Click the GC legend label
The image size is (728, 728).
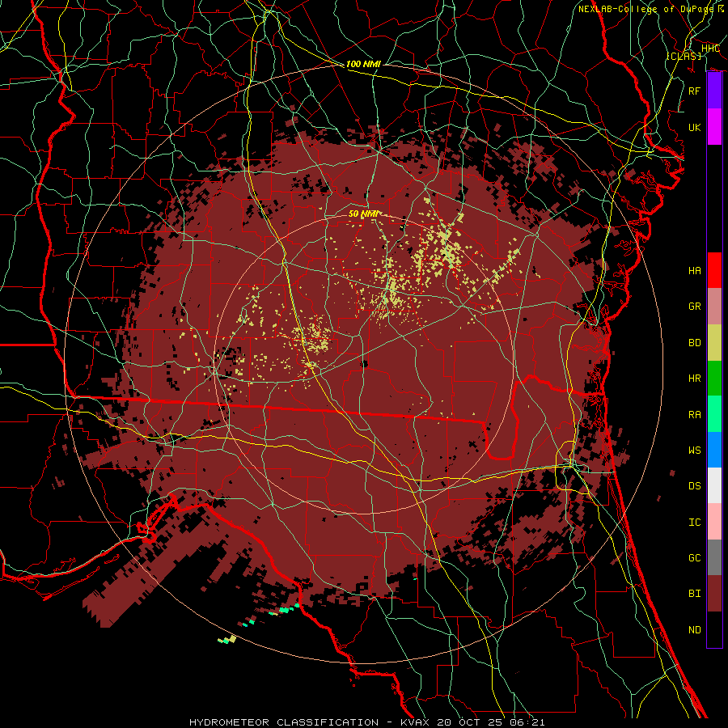695,558
